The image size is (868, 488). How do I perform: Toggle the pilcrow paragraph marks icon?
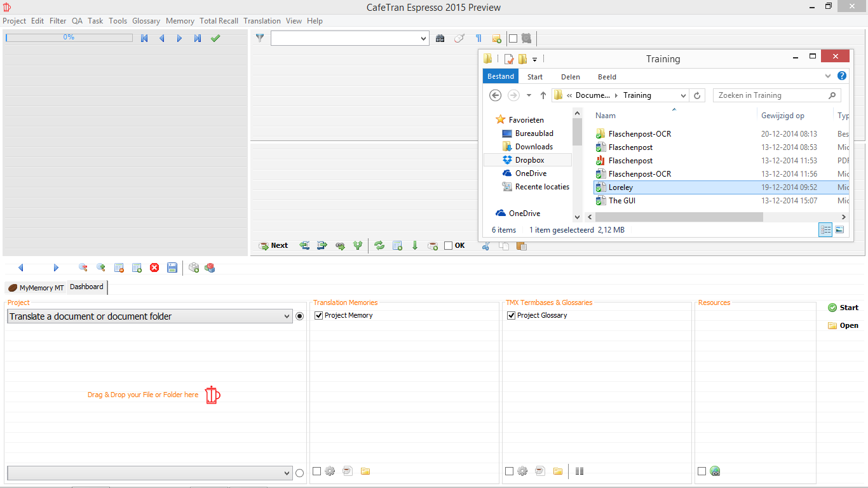478,39
